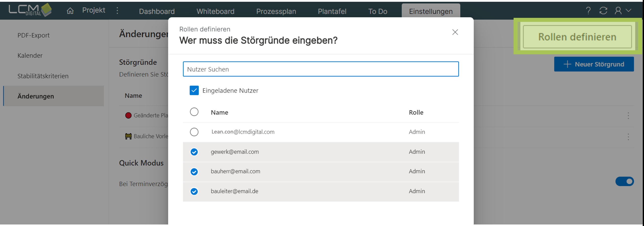Open the Whiteboard tab
The image size is (644, 226).
215,11
